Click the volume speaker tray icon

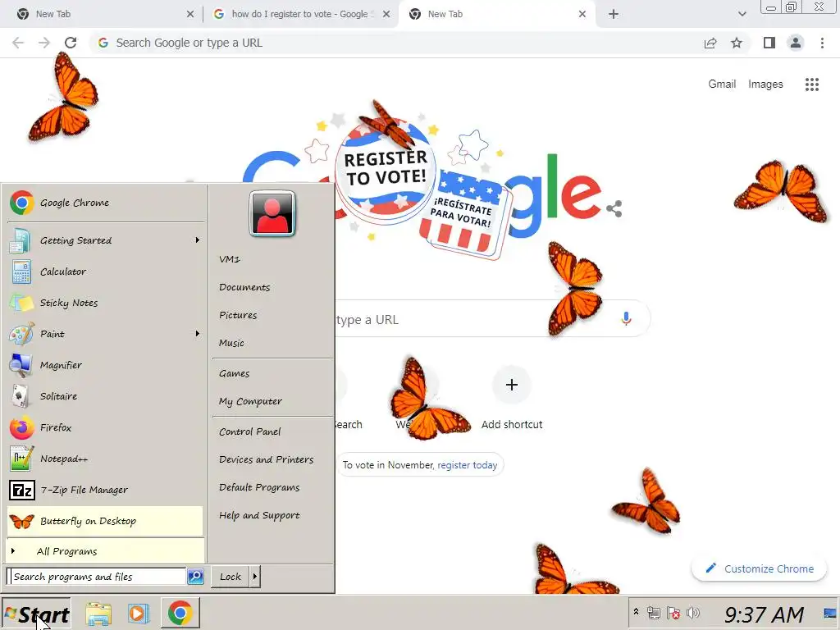693,612
